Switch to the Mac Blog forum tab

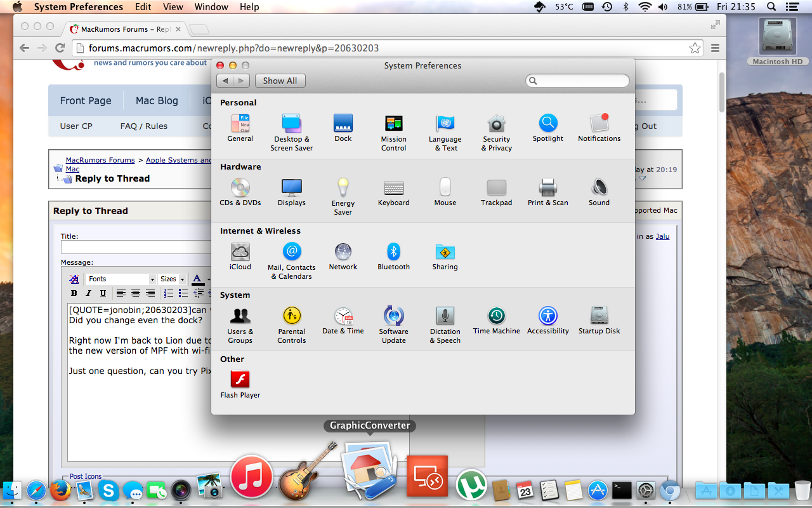(x=157, y=100)
